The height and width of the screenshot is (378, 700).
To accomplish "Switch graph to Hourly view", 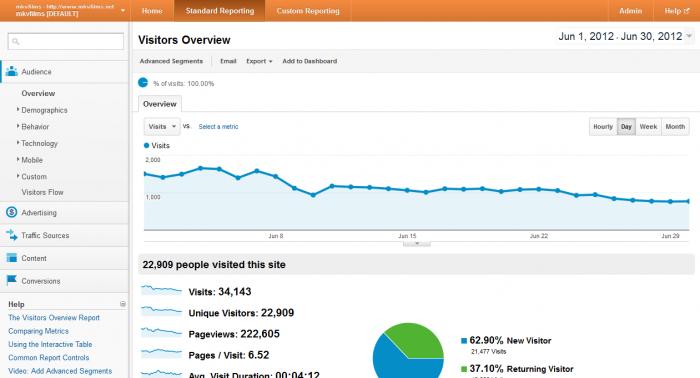I will click(x=603, y=127).
